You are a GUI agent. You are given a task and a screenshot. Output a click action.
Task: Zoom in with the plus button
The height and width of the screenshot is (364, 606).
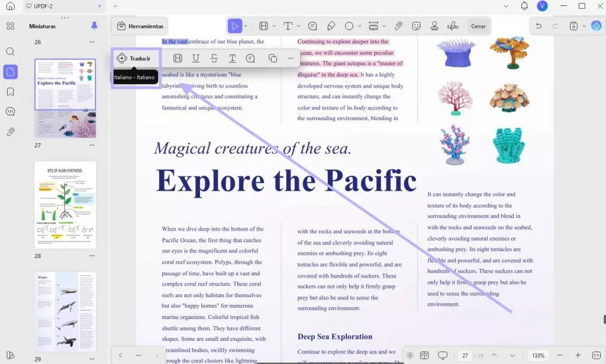pos(578,355)
